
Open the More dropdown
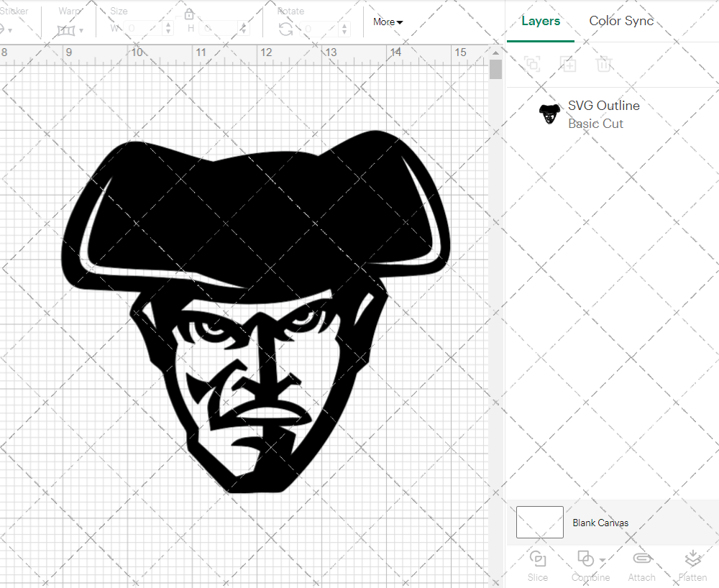click(387, 22)
